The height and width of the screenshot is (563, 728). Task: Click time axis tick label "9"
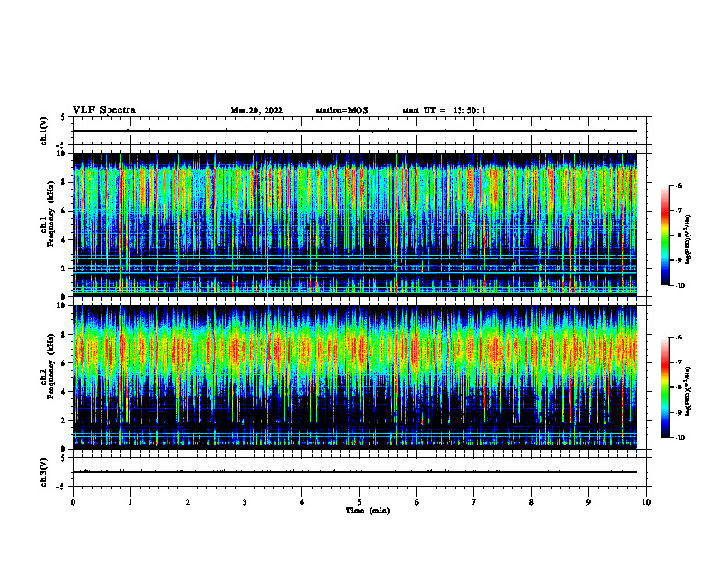(x=588, y=502)
